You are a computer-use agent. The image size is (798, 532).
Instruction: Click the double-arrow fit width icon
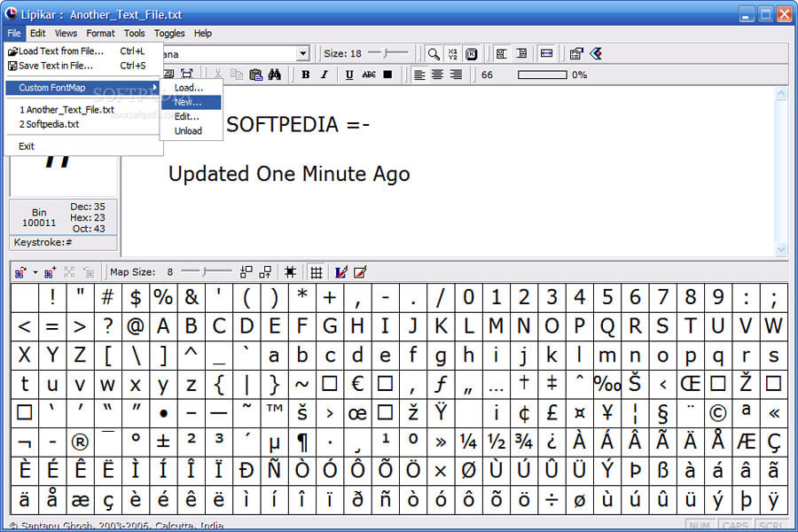click(x=546, y=53)
